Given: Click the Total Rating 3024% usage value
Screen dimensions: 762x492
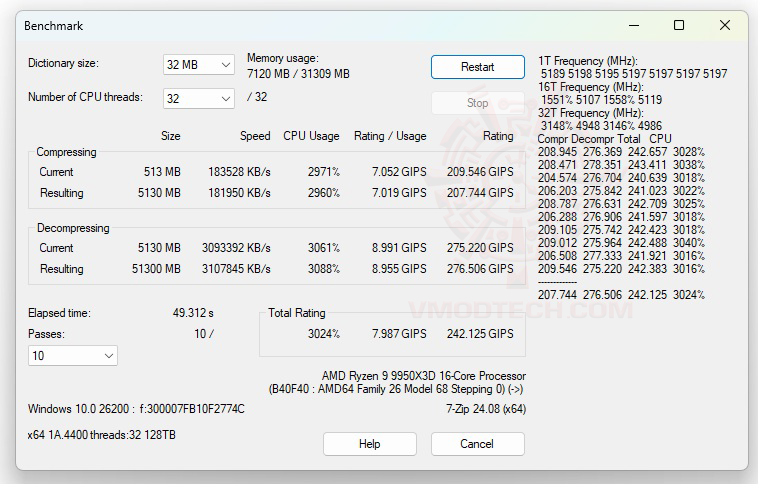Looking at the screenshot, I should (324, 334).
